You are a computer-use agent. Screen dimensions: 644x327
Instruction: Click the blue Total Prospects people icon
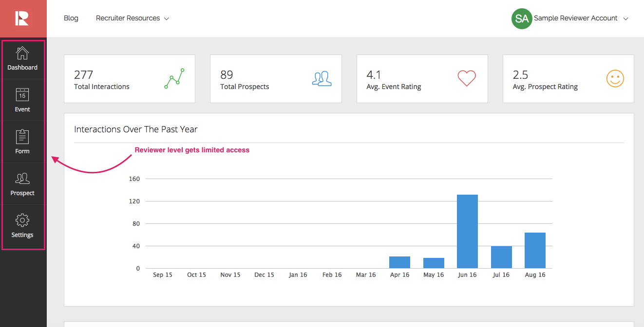point(322,78)
